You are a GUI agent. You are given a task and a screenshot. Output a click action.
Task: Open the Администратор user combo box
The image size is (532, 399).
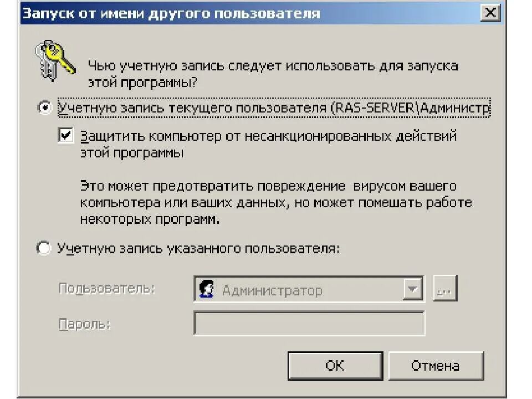[x=309, y=289]
